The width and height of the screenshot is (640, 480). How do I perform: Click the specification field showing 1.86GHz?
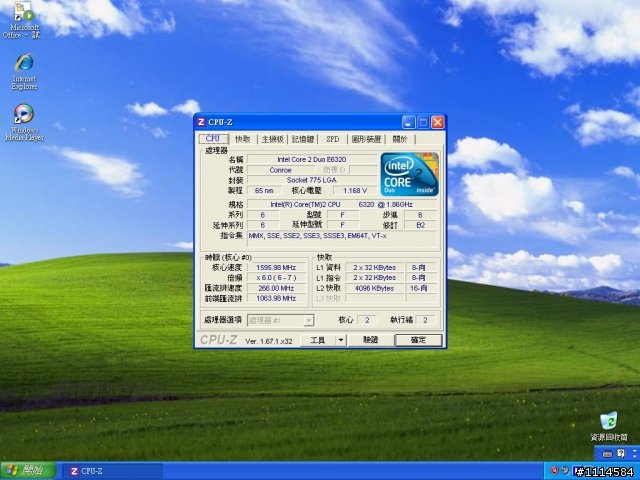click(342, 204)
